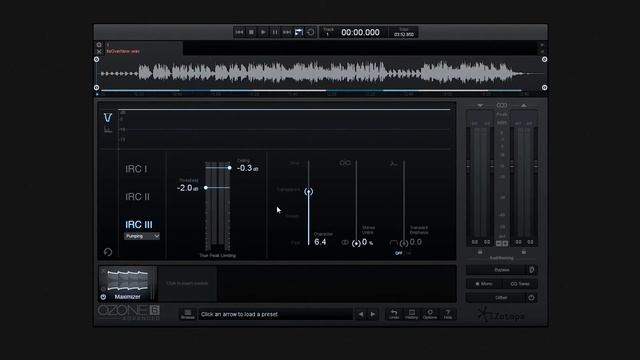Open the Dither panel button
The width and height of the screenshot is (640, 360).
[x=497, y=298]
